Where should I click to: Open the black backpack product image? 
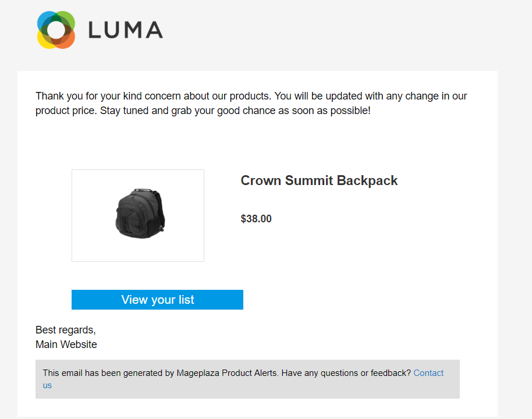(138, 215)
